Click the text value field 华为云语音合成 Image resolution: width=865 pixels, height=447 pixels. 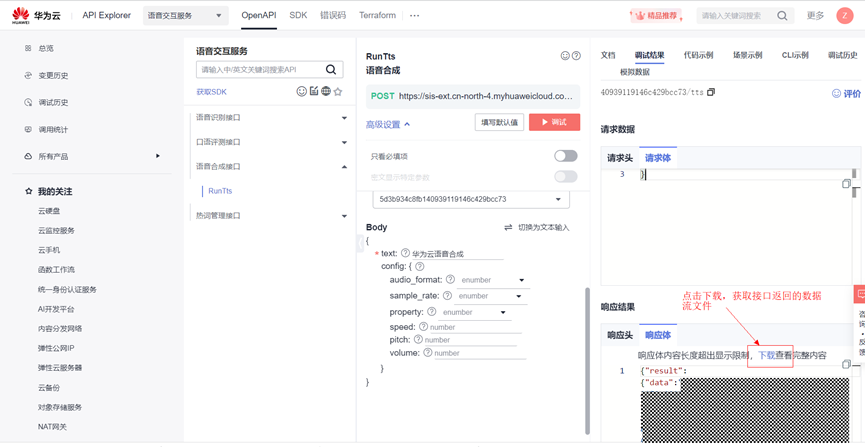pyautogui.click(x=458, y=254)
